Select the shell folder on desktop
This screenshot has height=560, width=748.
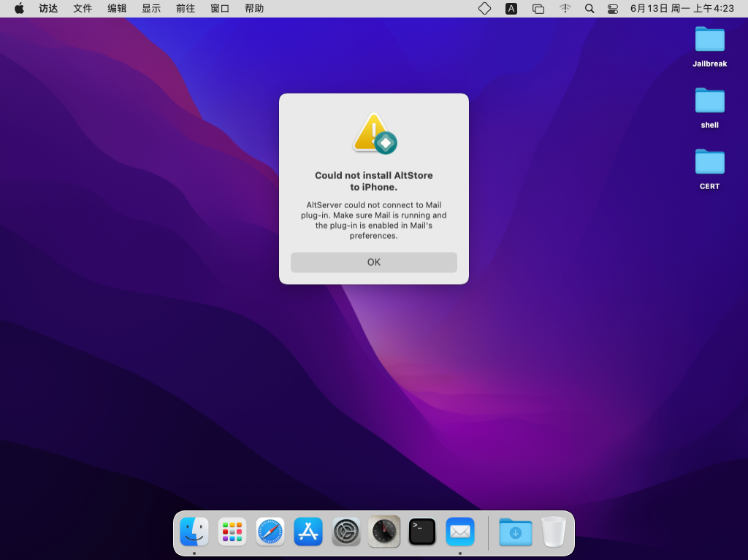click(709, 108)
